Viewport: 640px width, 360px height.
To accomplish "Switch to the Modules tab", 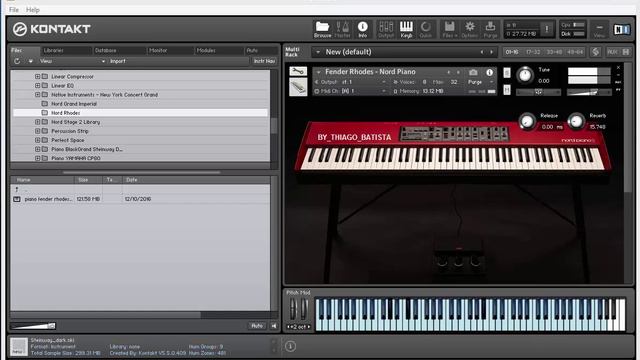I will 206,50.
